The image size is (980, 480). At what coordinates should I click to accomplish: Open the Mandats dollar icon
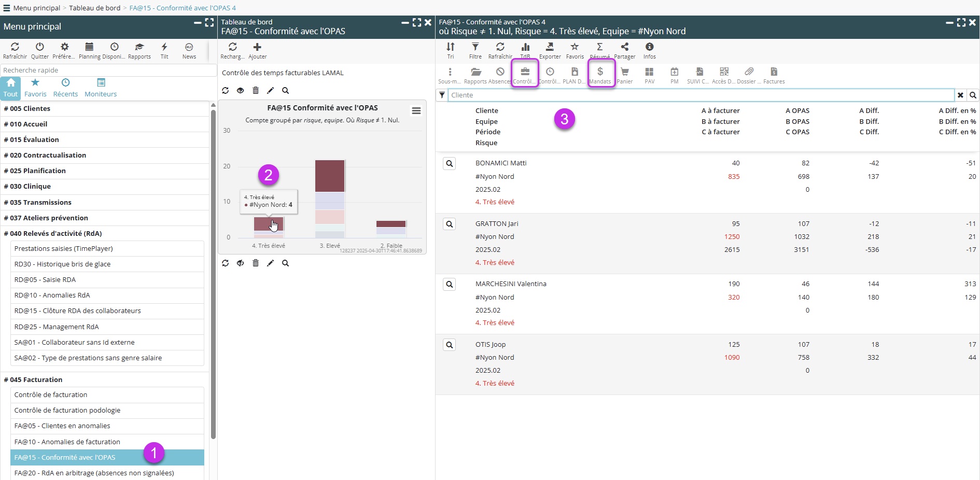tap(600, 73)
